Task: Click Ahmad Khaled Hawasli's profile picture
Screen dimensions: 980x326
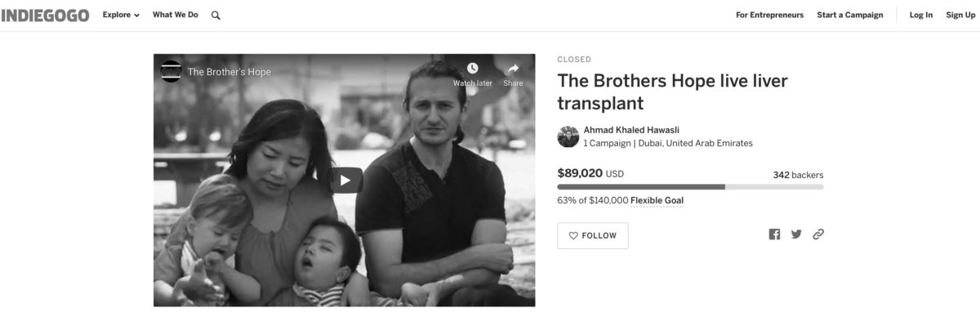Action: click(568, 136)
